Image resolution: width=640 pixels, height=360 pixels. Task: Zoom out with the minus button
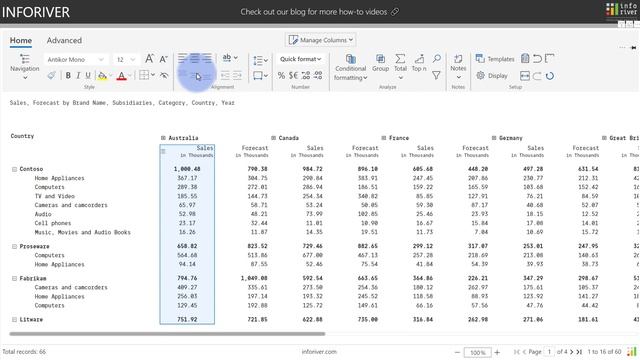click(x=457, y=352)
